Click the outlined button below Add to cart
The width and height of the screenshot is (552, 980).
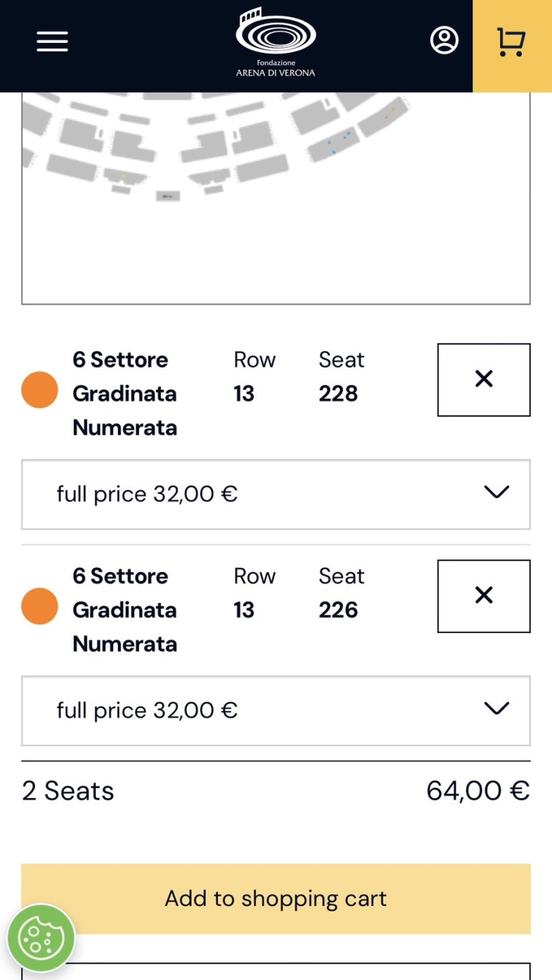pyautogui.click(x=276, y=971)
